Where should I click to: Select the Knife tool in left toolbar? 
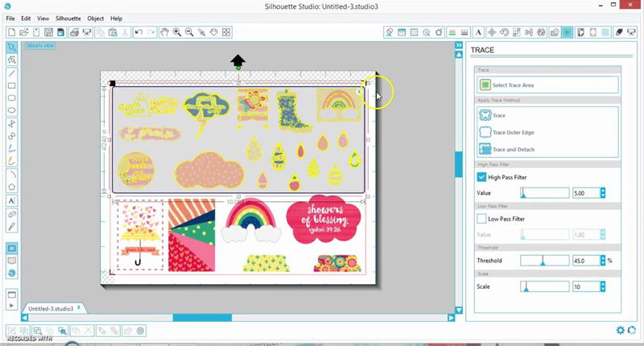point(11,227)
